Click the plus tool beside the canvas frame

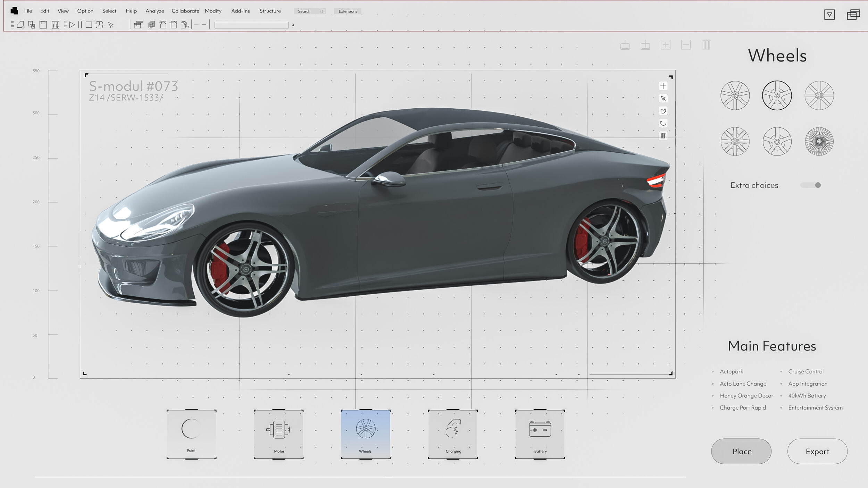663,86
